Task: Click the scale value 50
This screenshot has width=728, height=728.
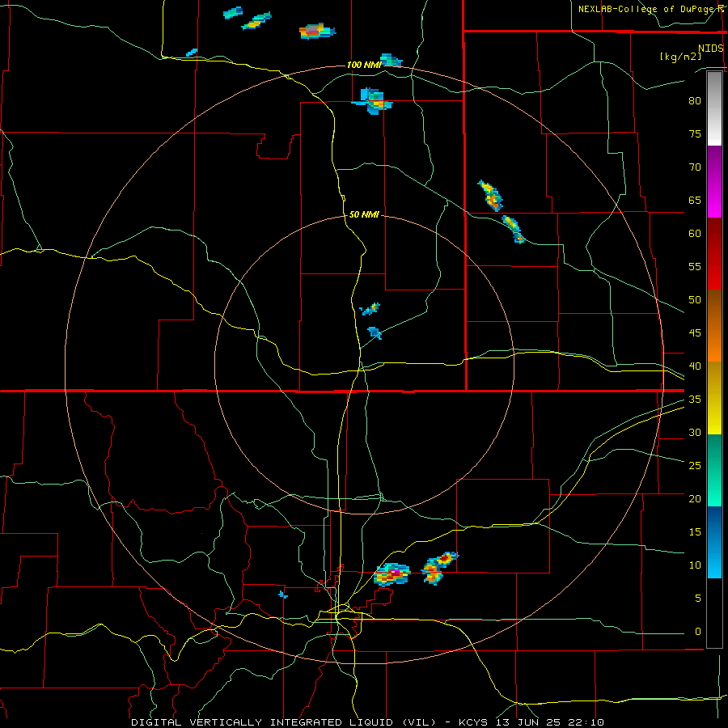Action: tap(695, 299)
